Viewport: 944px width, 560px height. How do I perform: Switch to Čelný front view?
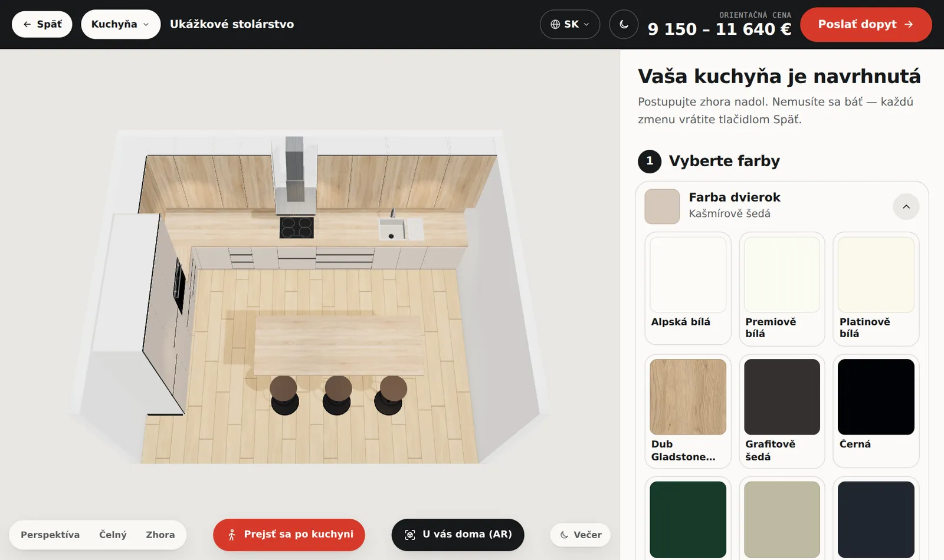[x=113, y=535]
